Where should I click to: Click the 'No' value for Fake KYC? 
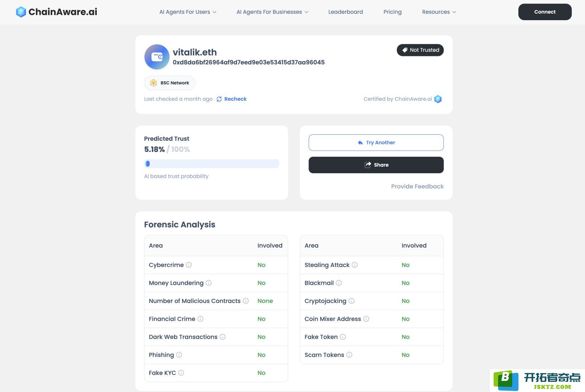[261, 373]
